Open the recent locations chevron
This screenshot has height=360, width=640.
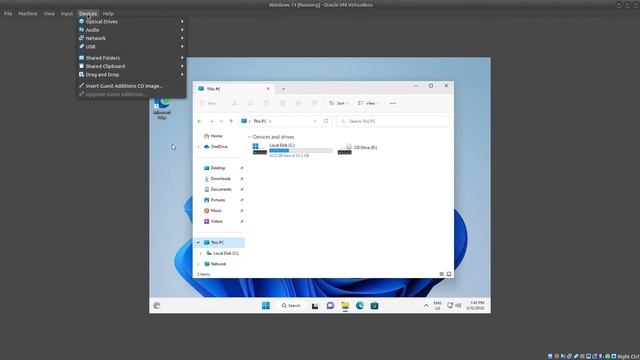point(221,121)
